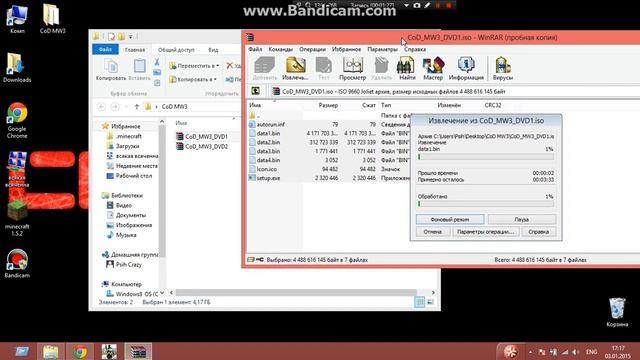Viewport: 640px width, 360px height.
Task: Open the Копировать в dropdown in Explorer
Action: tap(193, 79)
